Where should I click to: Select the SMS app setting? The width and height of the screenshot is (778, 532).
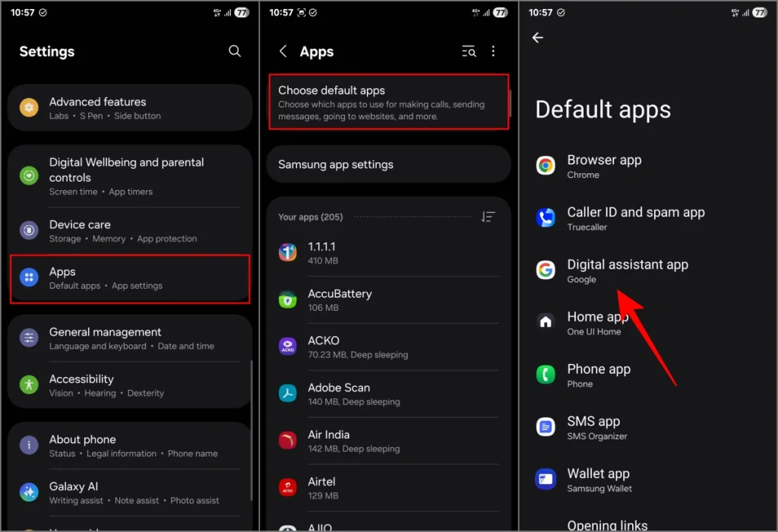tap(648, 427)
